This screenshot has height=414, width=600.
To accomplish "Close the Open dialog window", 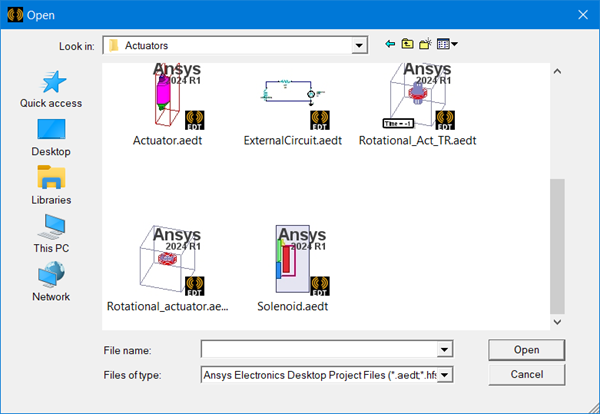I will click(x=583, y=15).
